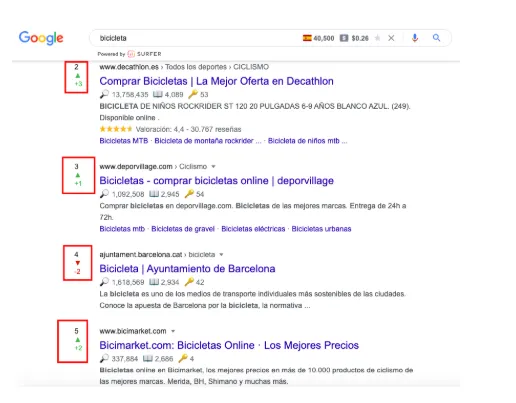Clear the search query with X

(x=391, y=38)
